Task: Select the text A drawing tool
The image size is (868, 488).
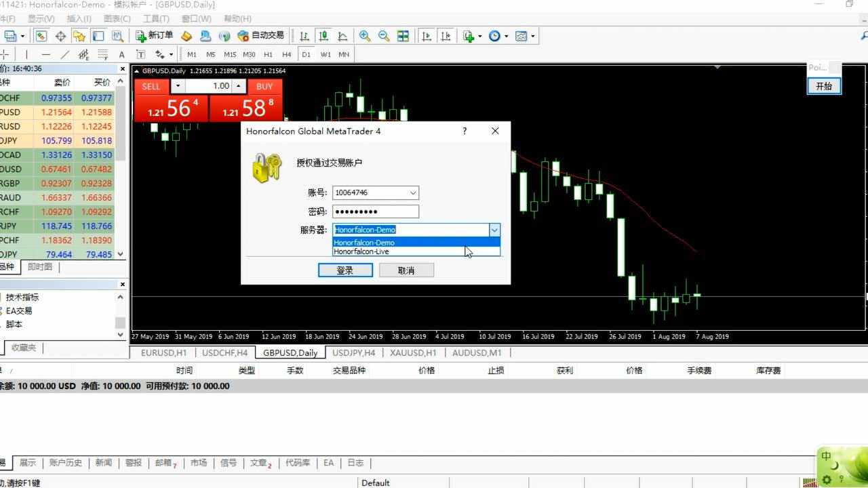Action: tap(121, 54)
